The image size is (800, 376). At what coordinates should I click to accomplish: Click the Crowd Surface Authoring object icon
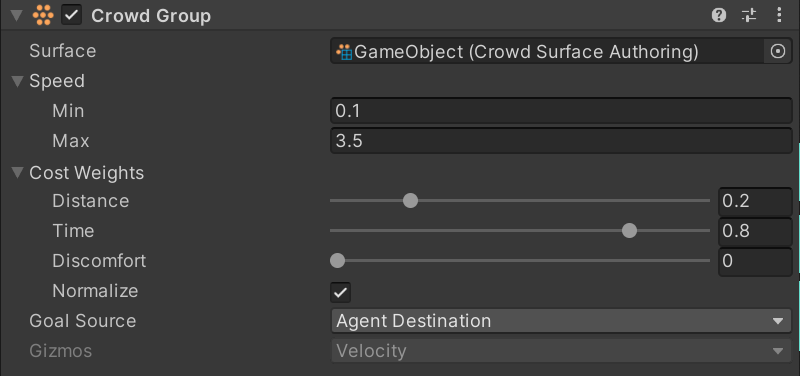[x=344, y=52]
